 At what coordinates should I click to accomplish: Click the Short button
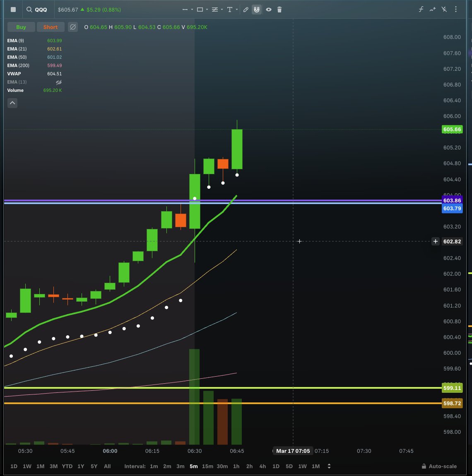[x=51, y=27]
